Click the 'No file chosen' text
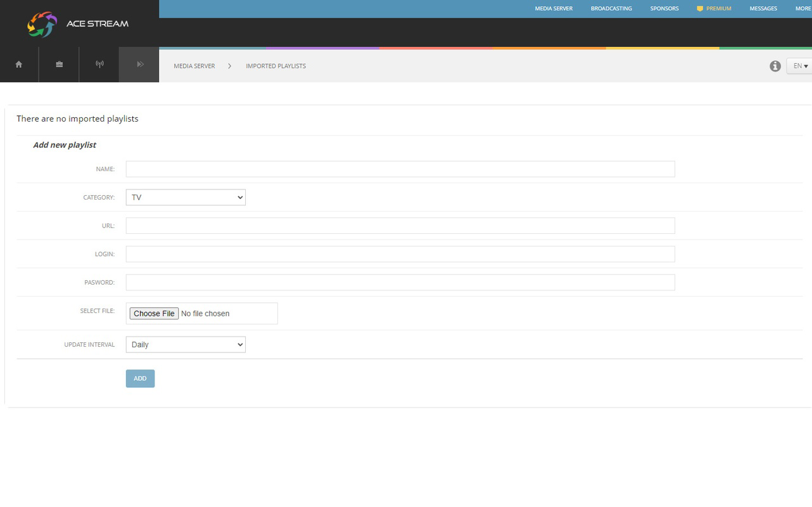 [x=205, y=314]
